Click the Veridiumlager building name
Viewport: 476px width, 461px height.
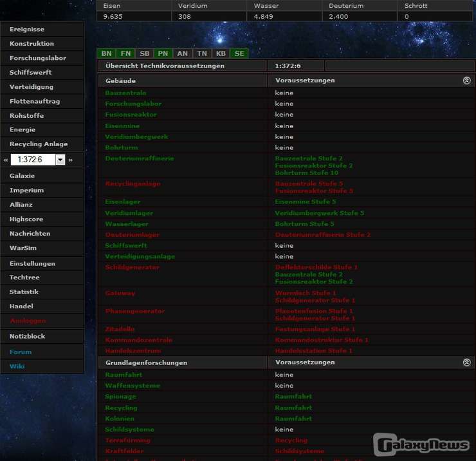129,213
